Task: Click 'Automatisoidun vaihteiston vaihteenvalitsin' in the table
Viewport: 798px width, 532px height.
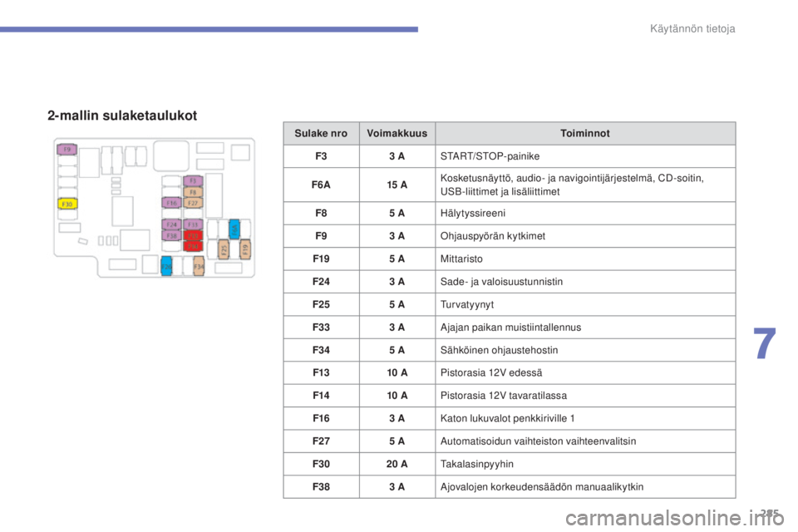Action: point(539,441)
